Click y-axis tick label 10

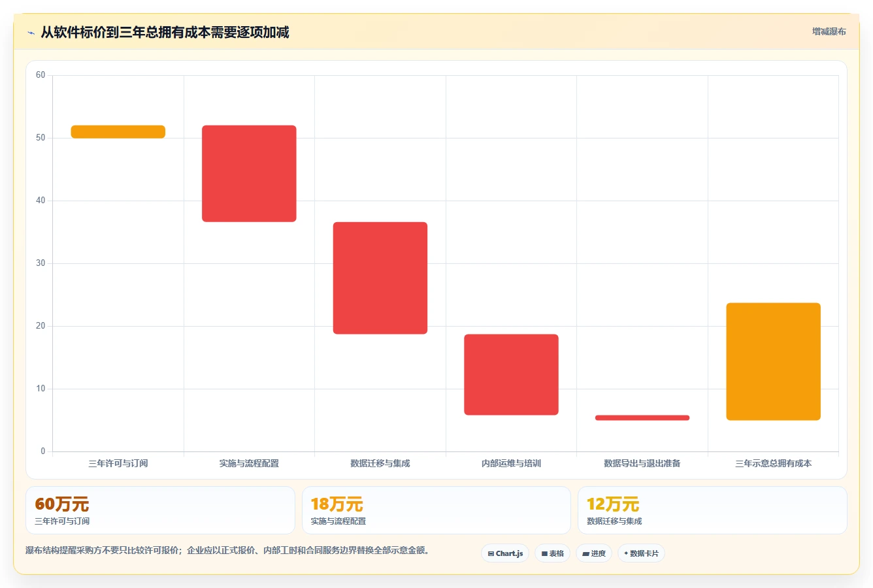[x=41, y=389]
